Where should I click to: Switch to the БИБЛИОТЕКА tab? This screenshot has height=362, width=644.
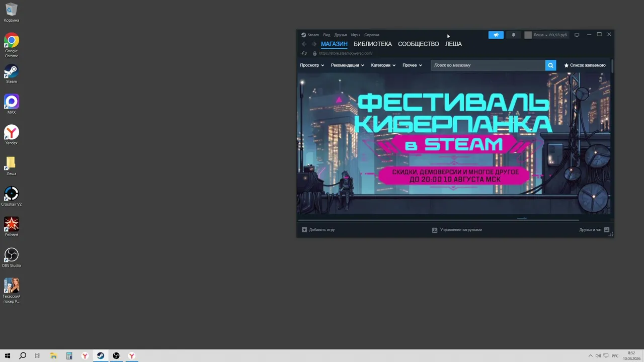[x=373, y=44]
